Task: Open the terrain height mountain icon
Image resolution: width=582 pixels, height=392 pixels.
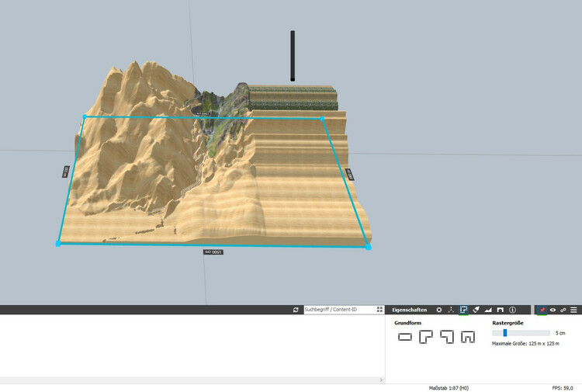Action: coord(488,310)
